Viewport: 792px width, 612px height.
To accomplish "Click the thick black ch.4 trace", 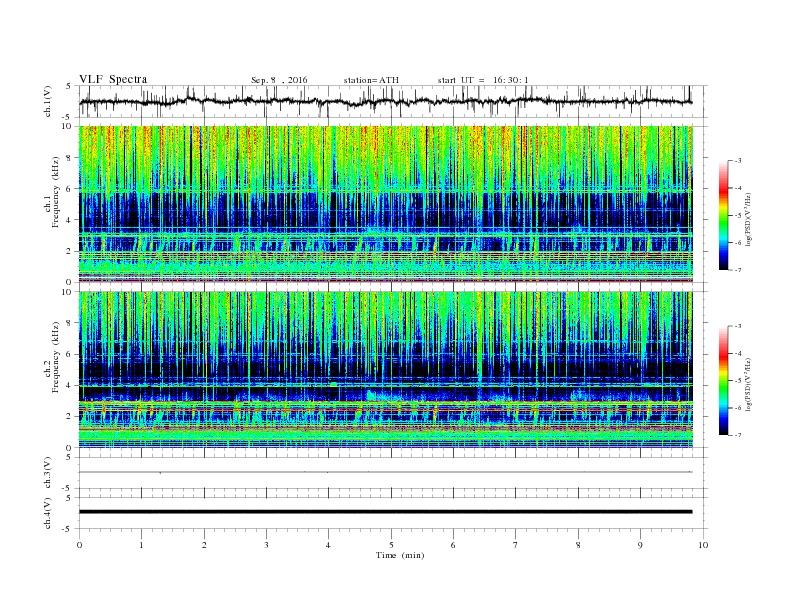I will 385,512.
